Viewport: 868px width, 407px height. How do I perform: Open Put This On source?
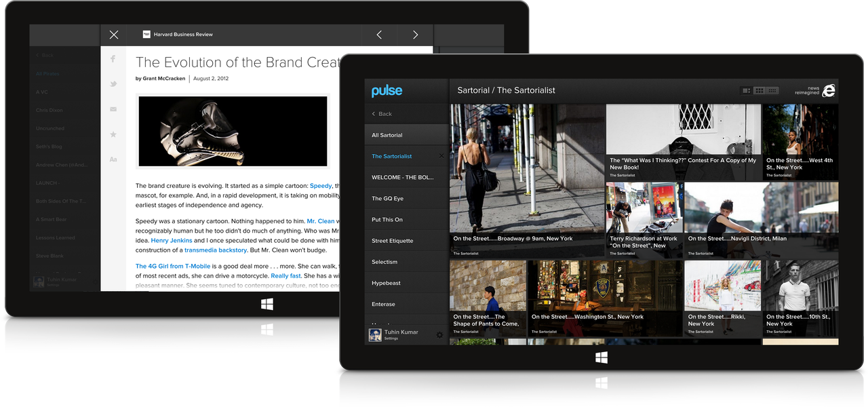pyautogui.click(x=406, y=219)
